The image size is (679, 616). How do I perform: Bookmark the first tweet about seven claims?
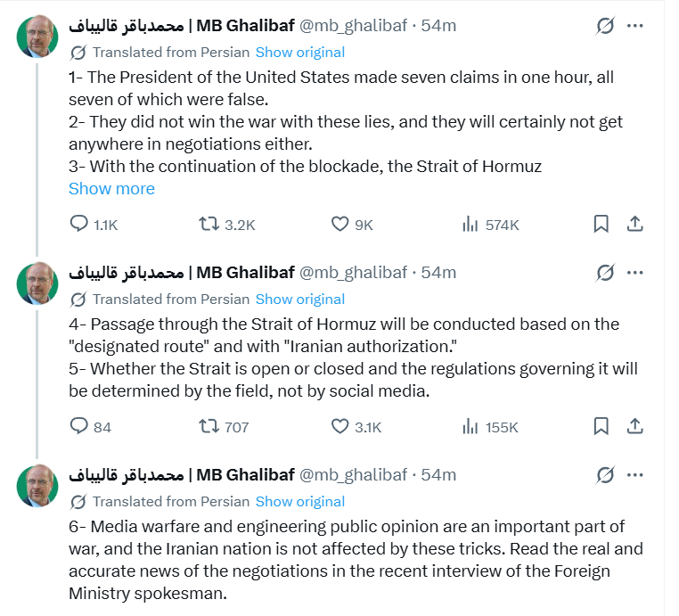pyautogui.click(x=601, y=225)
